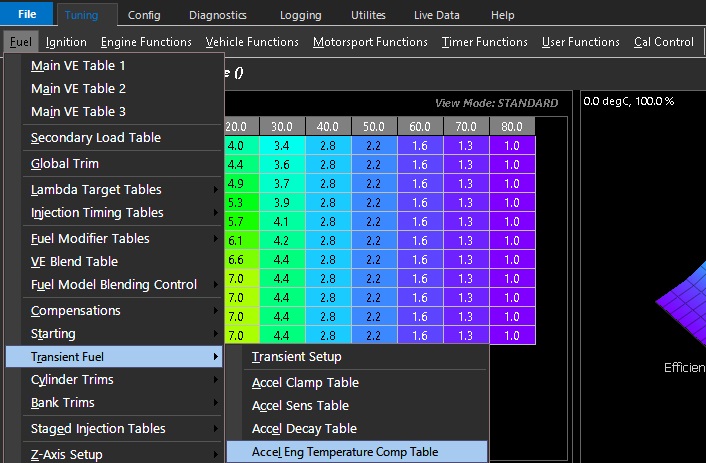Open Accel Clamp Table
This screenshot has width=706, height=463.
[x=357, y=383]
